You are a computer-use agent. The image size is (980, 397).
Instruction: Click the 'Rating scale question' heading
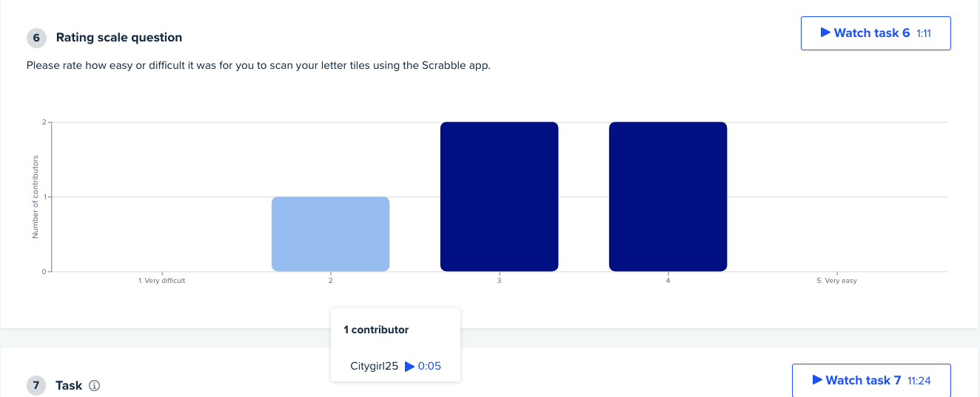point(119,37)
